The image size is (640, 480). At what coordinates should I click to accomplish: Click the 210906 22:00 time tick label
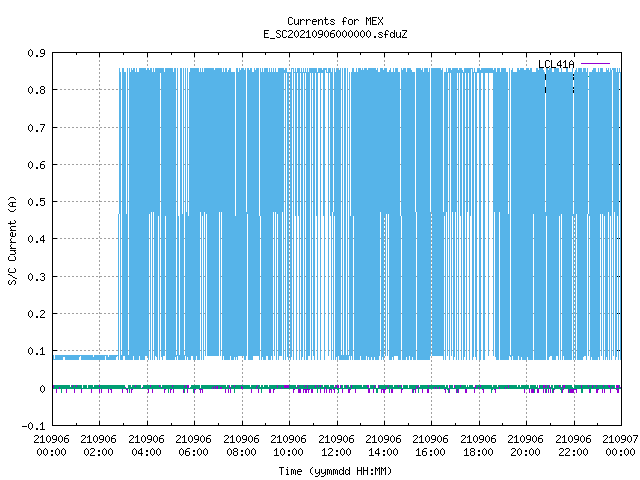tap(573, 445)
